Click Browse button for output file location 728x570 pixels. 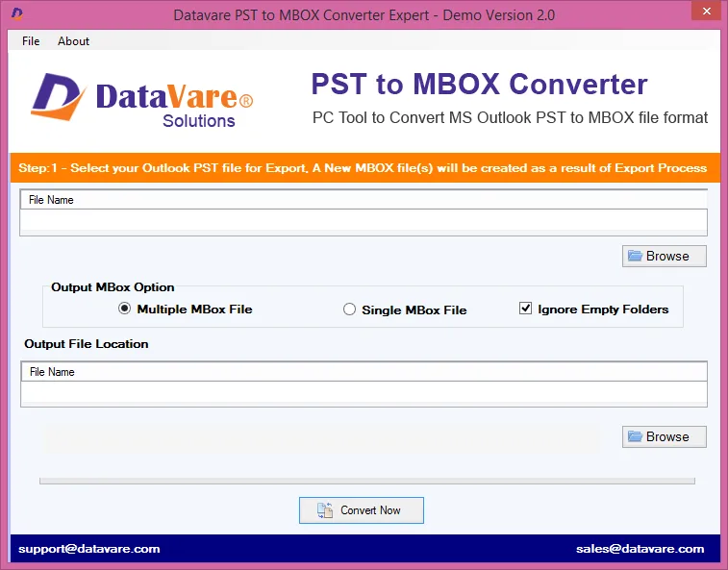click(x=664, y=436)
